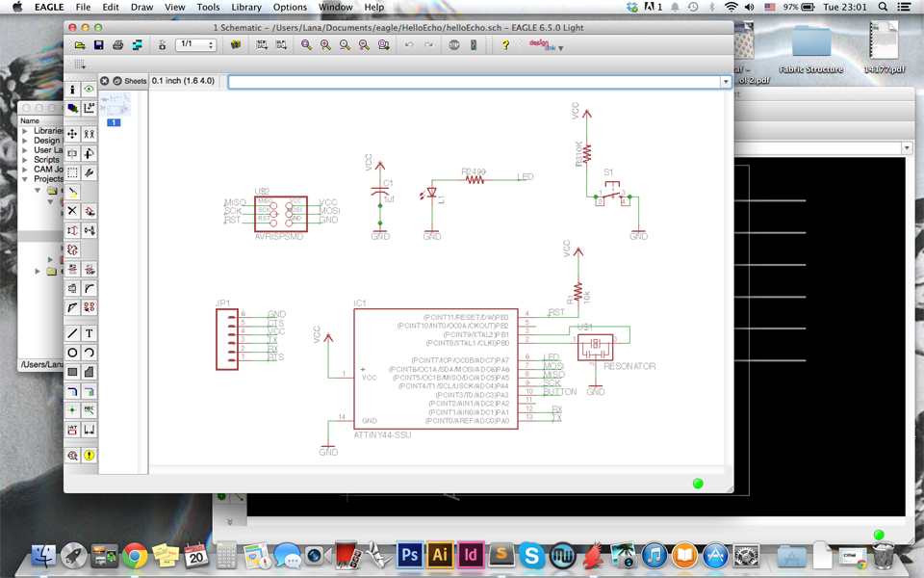Screen dimensions: 924x578
Task: Select the Invoke gate tool
Action: (89, 307)
